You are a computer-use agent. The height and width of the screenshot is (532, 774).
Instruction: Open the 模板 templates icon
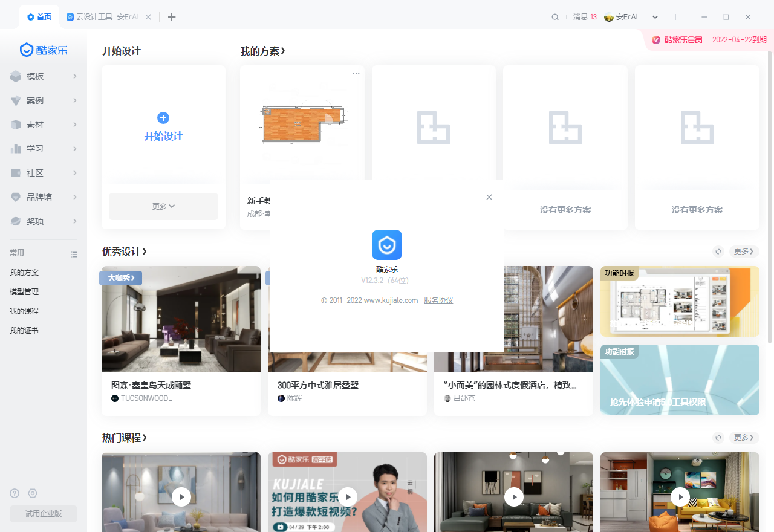coord(16,76)
